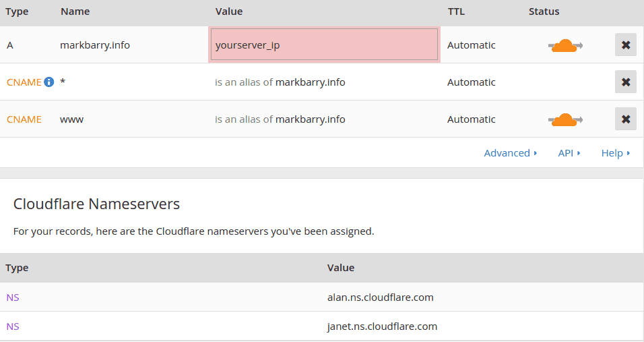Image resolution: width=644 pixels, height=342 pixels.
Task: Change TTL Automatic for www CNAME record
Action: [471, 119]
